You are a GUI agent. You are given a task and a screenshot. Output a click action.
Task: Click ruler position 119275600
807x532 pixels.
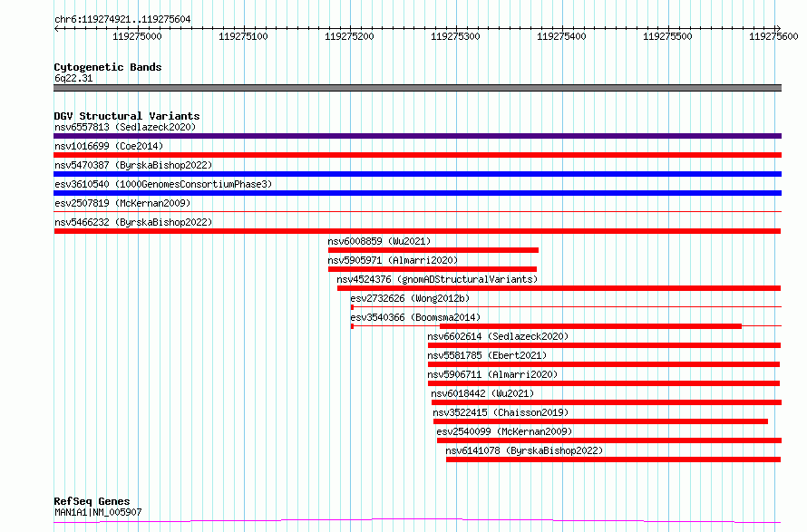(x=773, y=36)
